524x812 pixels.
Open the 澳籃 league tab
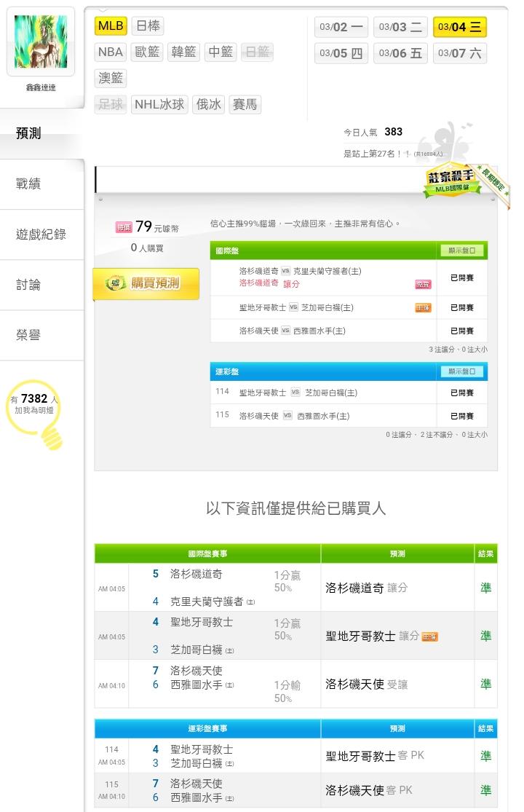pyautogui.click(x=111, y=78)
